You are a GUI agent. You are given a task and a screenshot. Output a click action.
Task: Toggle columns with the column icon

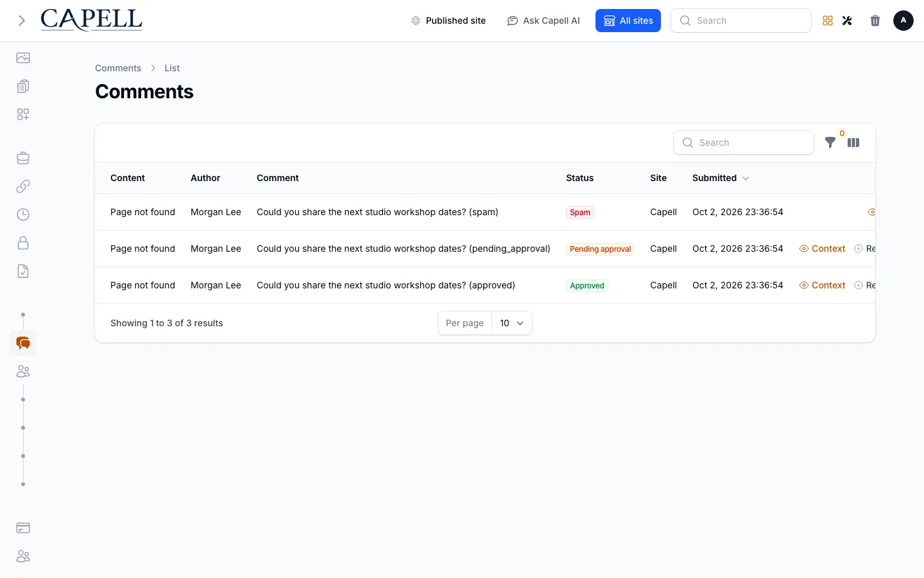[x=853, y=143]
